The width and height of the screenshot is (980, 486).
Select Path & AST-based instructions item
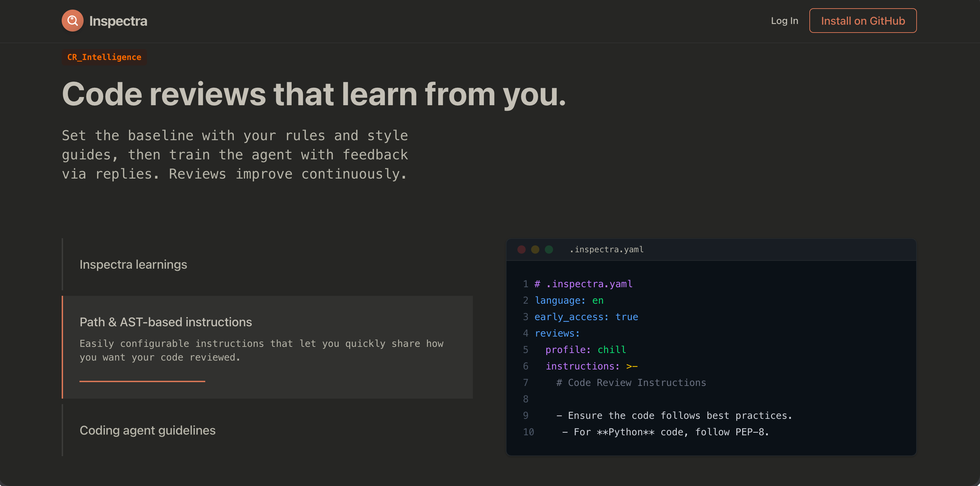pos(166,322)
